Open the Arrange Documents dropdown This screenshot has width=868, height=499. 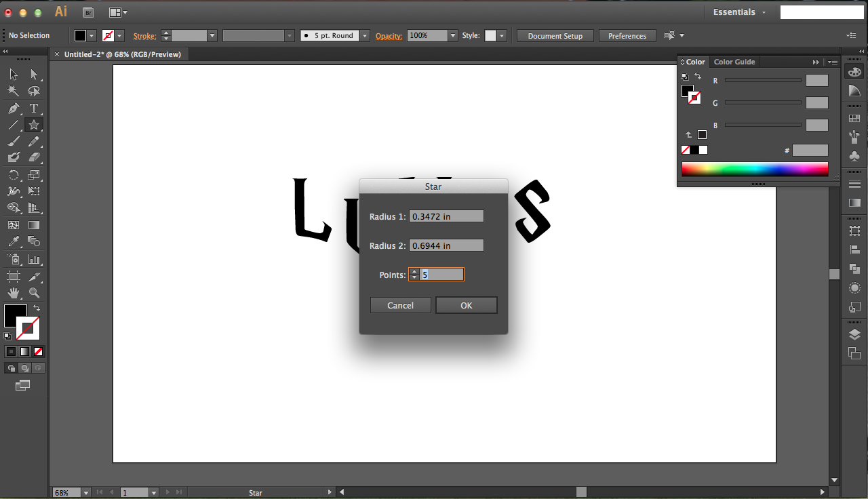pos(118,12)
